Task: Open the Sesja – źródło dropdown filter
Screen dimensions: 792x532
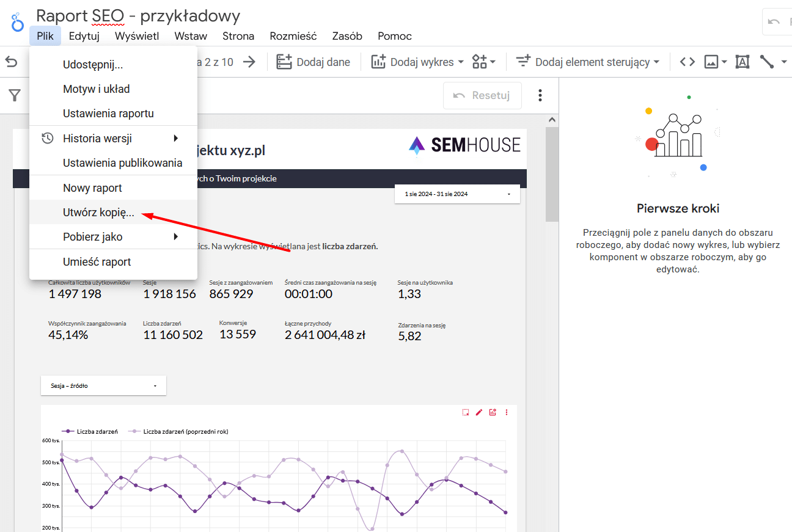Action: [x=103, y=385]
